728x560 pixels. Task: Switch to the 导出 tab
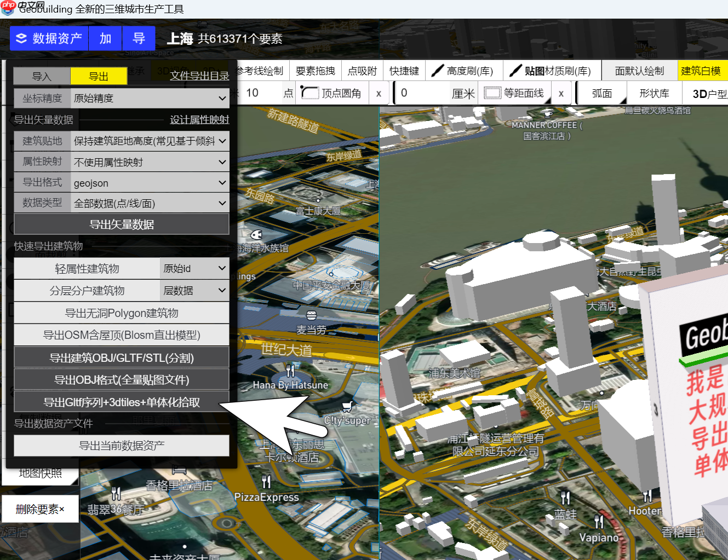(99, 76)
